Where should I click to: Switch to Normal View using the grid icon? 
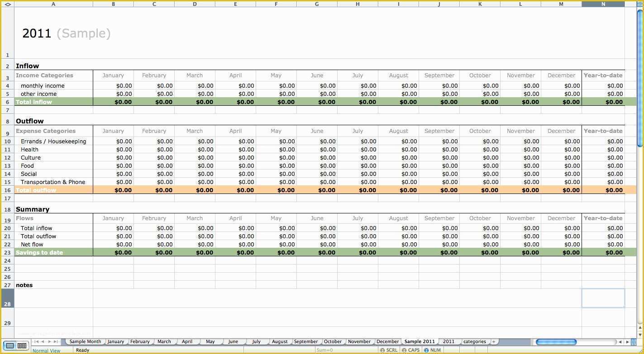point(10,345)
